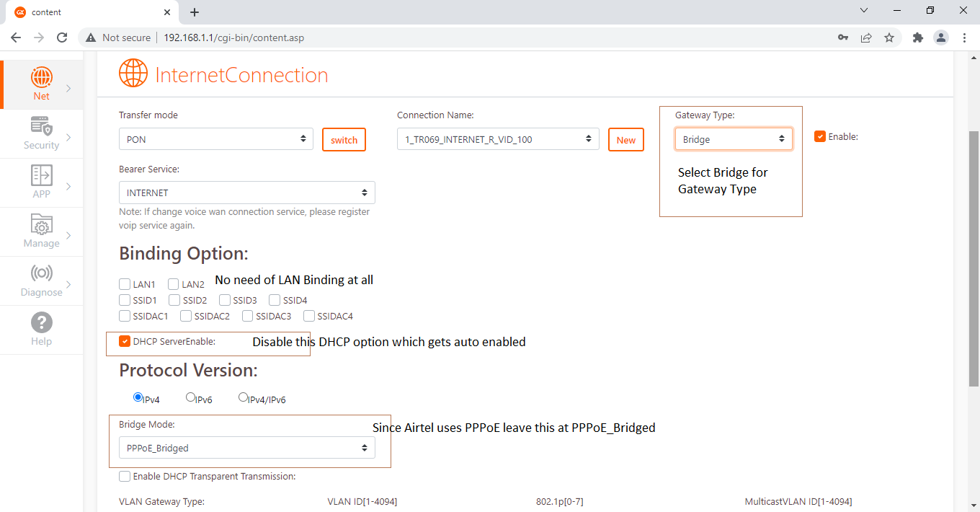This screenshot has height=512, width=980.
Task: Bookmark this page with star icon
Action: tap(889, 37)
